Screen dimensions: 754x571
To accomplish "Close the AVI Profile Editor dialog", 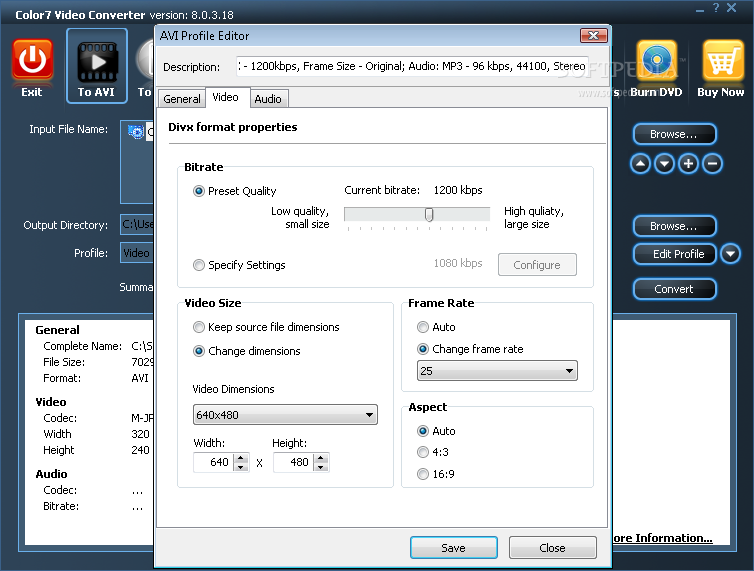I will click(x=594, y=36).
